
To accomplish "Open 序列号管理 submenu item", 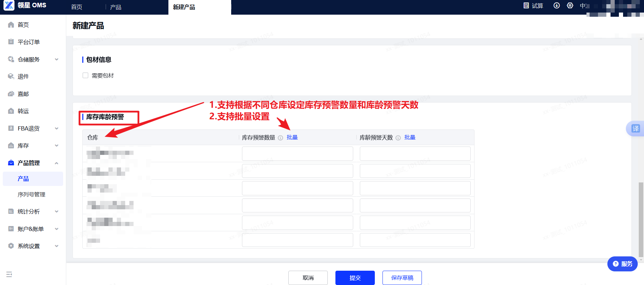I will 31,194.
